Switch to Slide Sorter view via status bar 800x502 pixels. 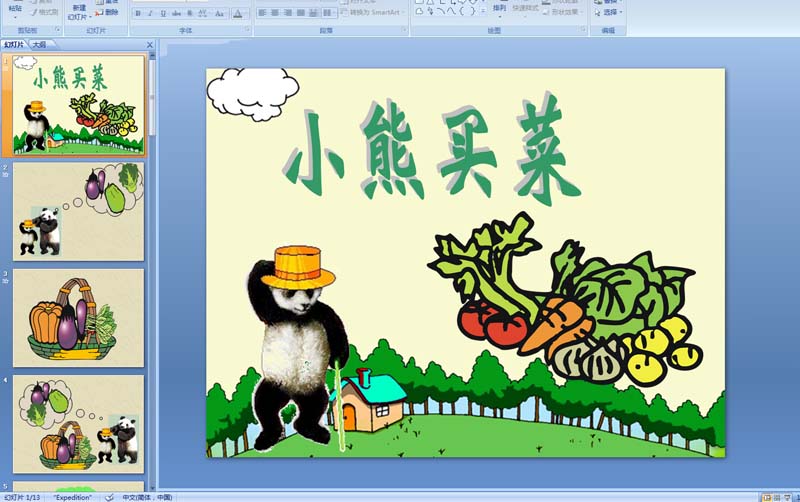(x=777, y=497)
